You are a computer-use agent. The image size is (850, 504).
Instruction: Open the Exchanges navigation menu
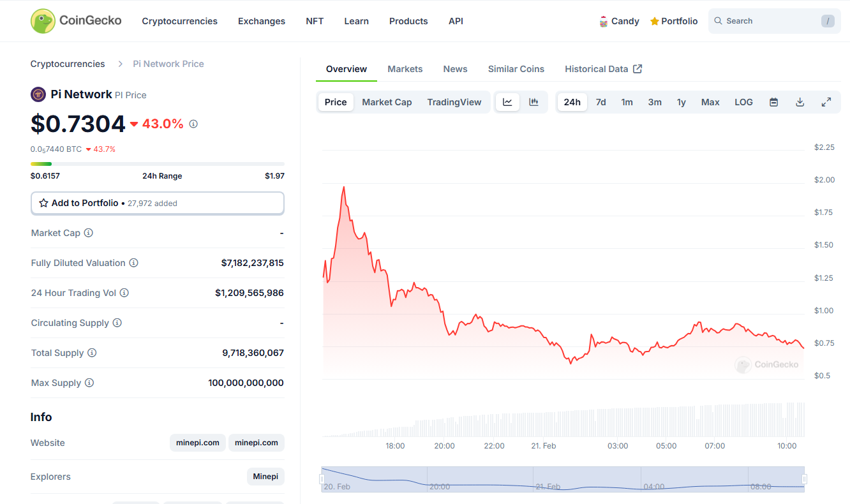click(262, 21)
